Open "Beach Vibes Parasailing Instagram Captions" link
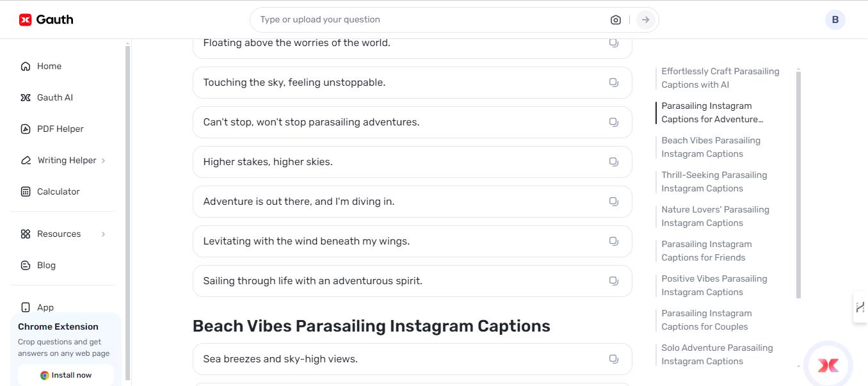 pos(711,147)
